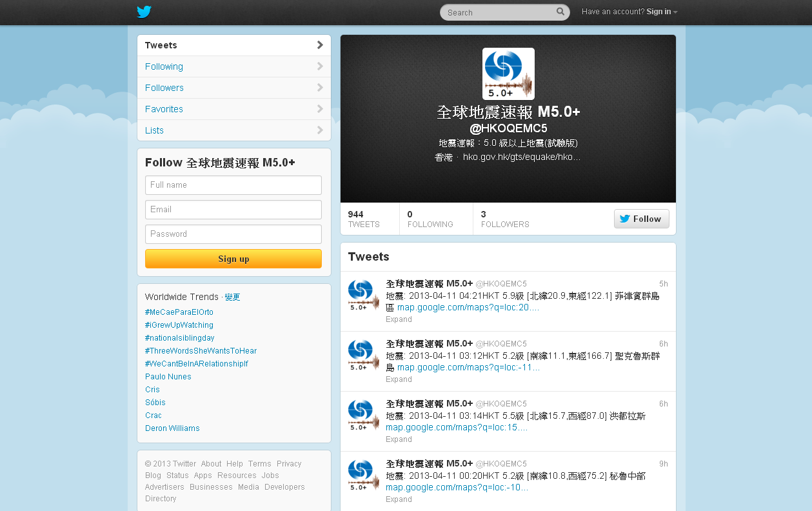812x511 pixels.
Task: Click the Follow button on profile
Action: tap(641, 219)
